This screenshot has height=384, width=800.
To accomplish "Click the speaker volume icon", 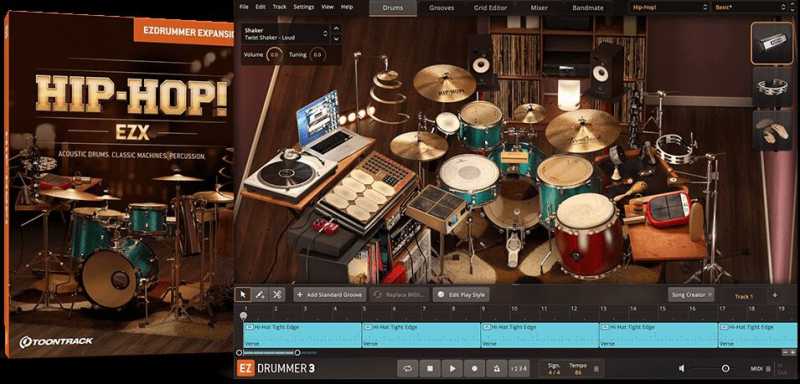I will click(682, 368).
